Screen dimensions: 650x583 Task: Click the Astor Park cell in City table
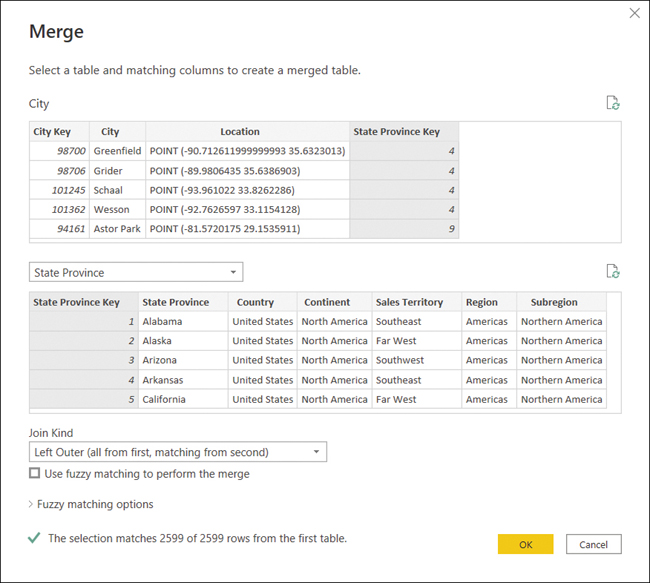[x=117, y=229]
